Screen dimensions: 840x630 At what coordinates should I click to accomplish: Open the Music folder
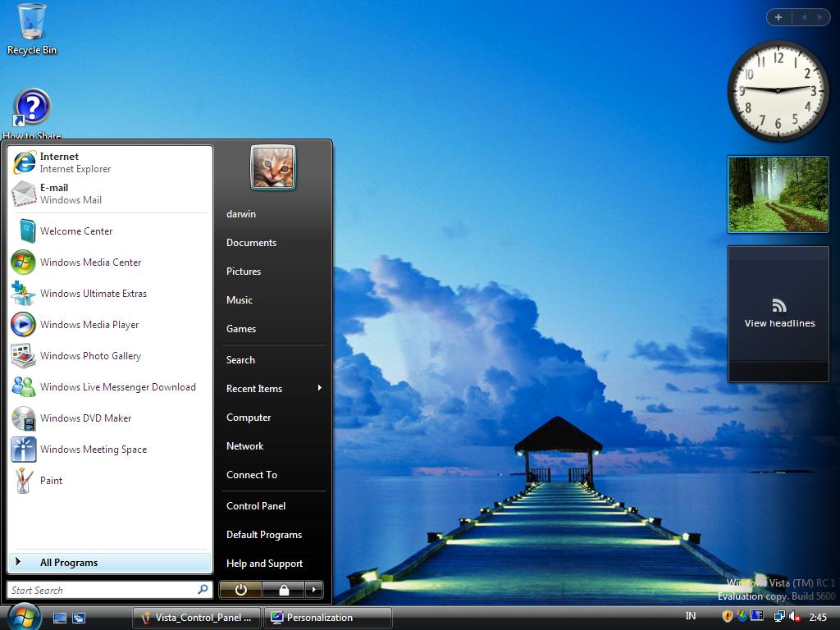click(x=274, y=300)
